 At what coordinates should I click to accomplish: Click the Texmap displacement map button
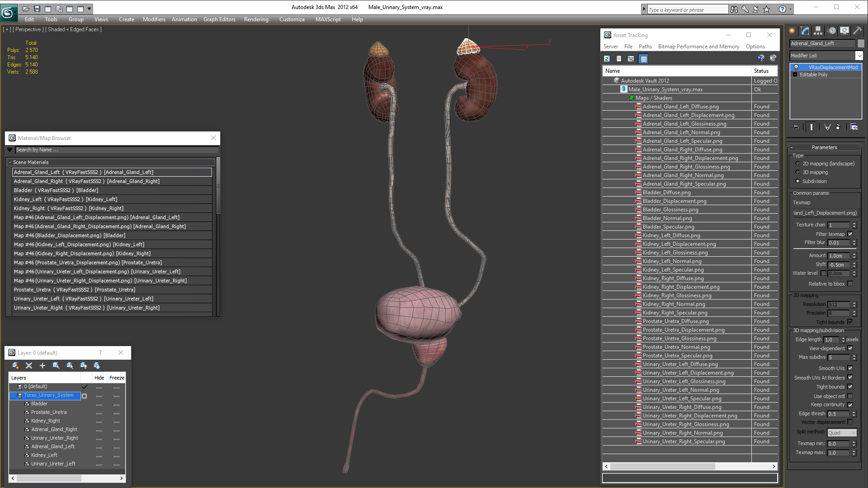coord(825,213)
